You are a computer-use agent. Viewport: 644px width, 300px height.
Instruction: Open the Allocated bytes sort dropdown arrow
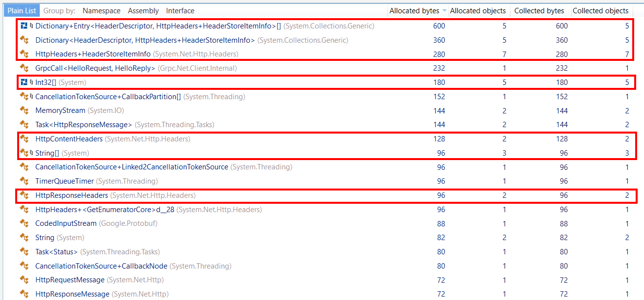445,10
